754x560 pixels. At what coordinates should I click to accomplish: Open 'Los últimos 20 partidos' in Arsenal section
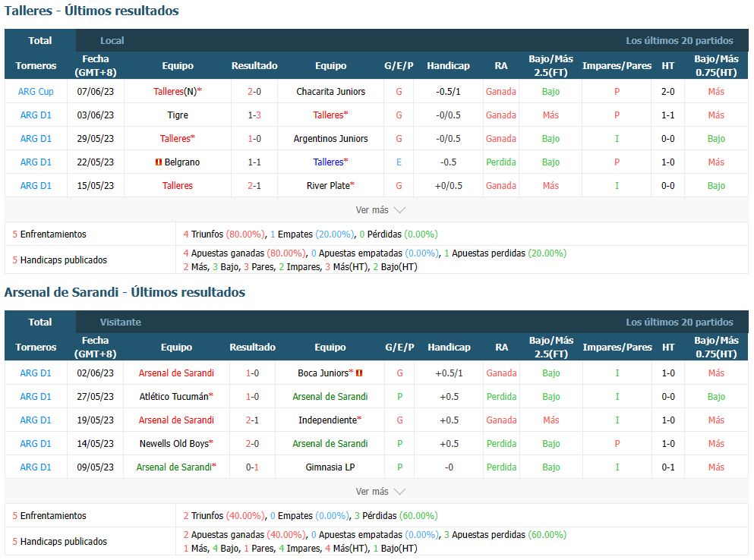pos(679,322)
